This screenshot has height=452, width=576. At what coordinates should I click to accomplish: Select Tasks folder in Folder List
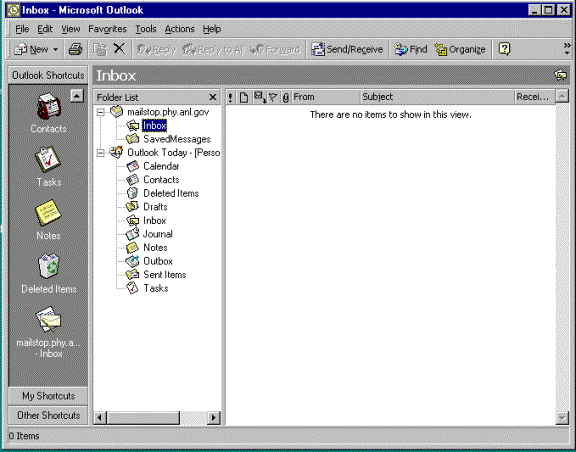156,288
